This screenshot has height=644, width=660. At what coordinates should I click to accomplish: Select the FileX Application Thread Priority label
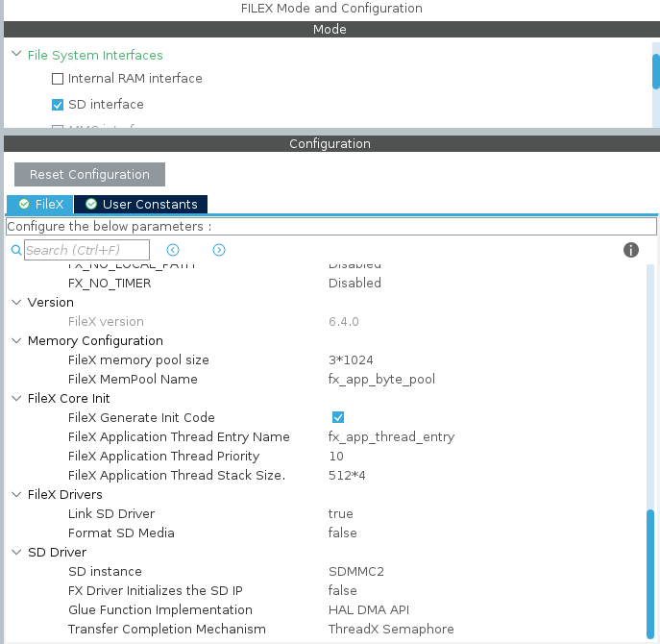(163, 457)
